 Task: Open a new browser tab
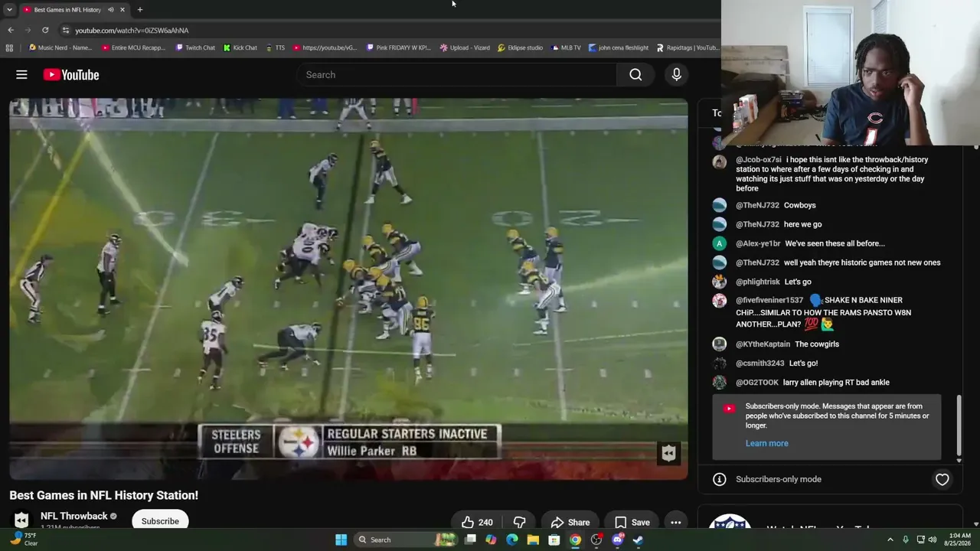(x=139, y=9)
